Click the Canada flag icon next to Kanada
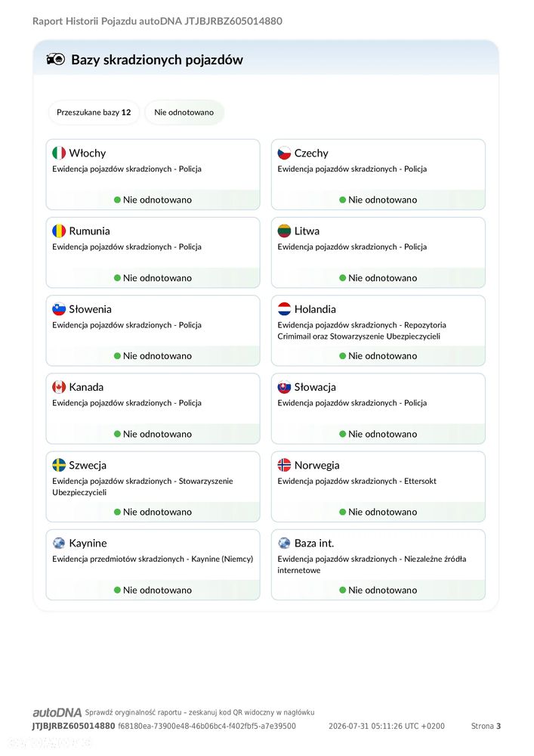This screenshot has height=756, width=534. pos(59,387)
